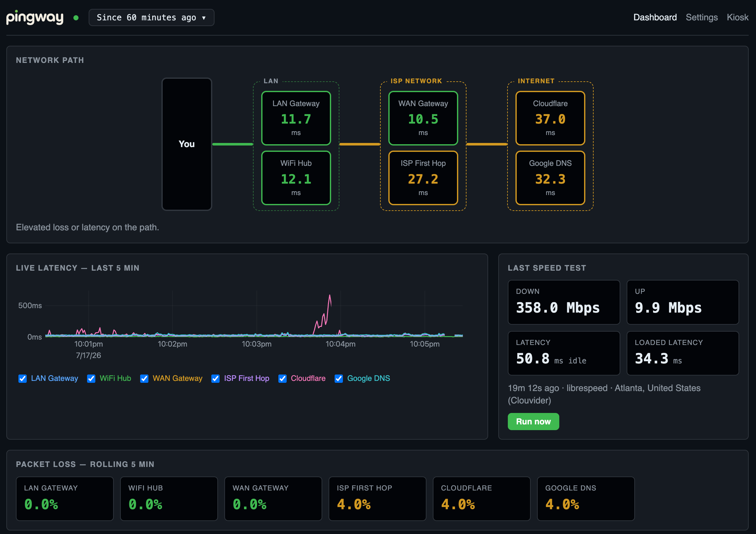Uncheck the WiFi Hub series checkbox
Image resolution: width=756 pixels, height=534 pixels.
91,379
